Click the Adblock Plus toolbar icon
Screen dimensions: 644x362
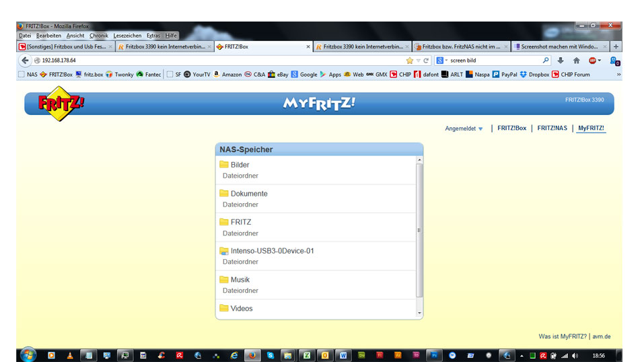tap(592, 61)
